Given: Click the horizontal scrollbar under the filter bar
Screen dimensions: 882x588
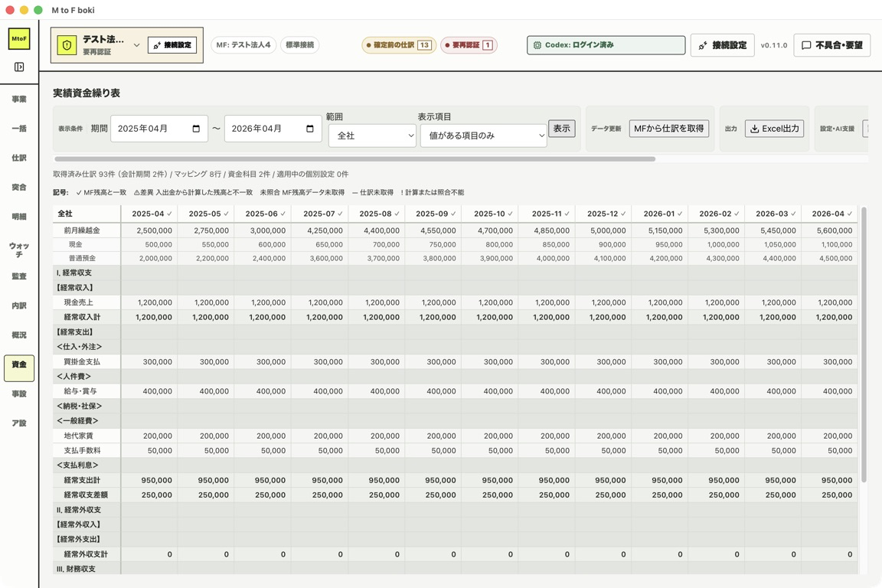Looking at the screenshot, I should click(355, 159).
